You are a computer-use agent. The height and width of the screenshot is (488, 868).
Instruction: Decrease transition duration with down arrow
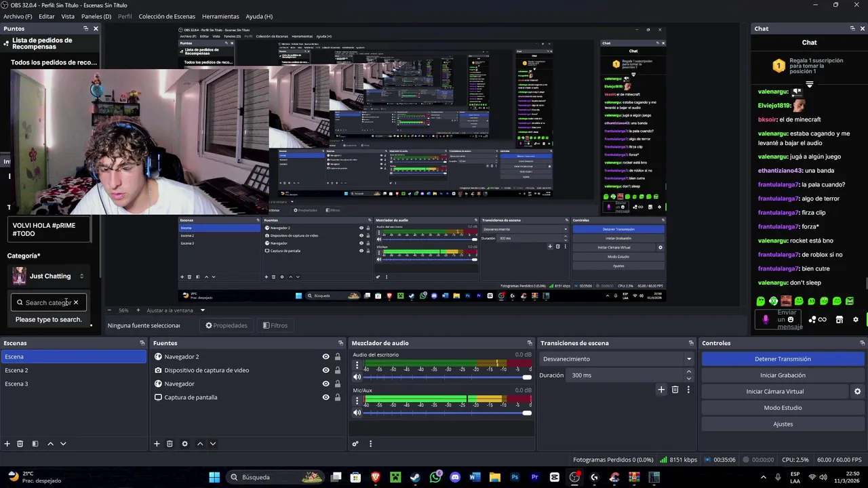click(x=689, y=378)
